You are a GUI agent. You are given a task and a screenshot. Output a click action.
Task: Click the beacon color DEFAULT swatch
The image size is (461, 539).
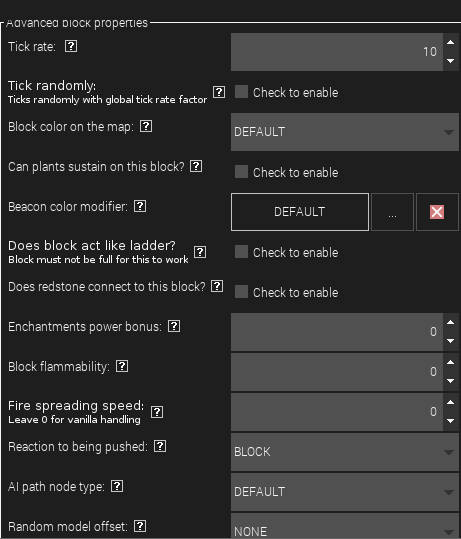tap(300, 212)
